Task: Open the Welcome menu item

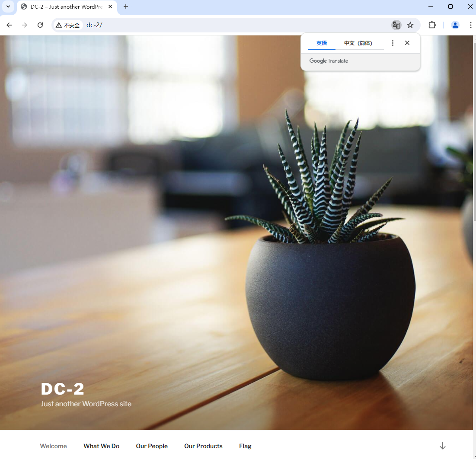Action: (54, 446)
